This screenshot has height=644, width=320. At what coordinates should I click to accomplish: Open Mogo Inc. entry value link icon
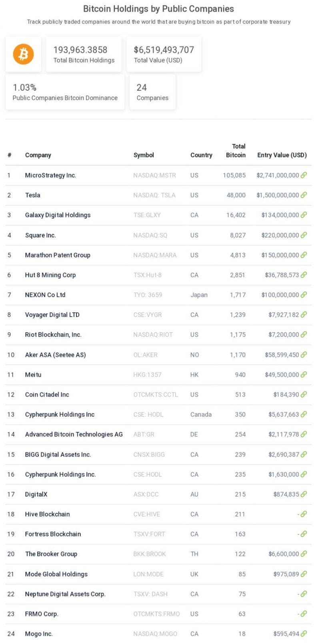(304, 634)
